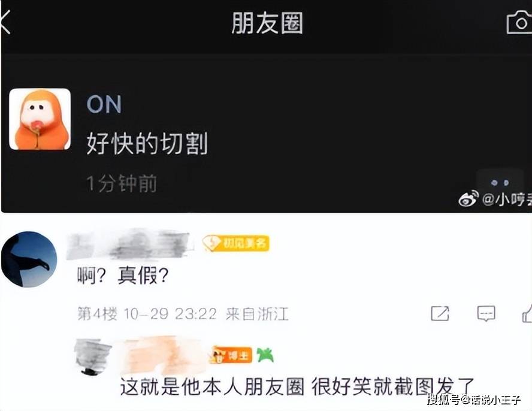Tap the orange 博主 badge

tap(232, 355)
